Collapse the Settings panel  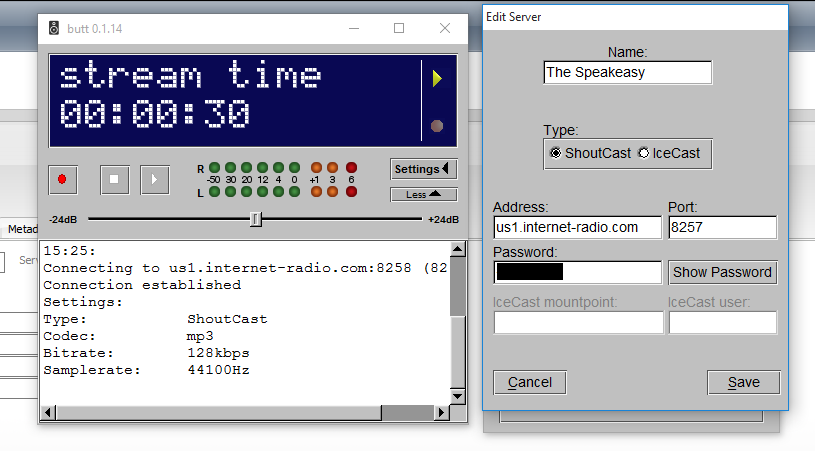pyautogui.click(x=423, y=169)
